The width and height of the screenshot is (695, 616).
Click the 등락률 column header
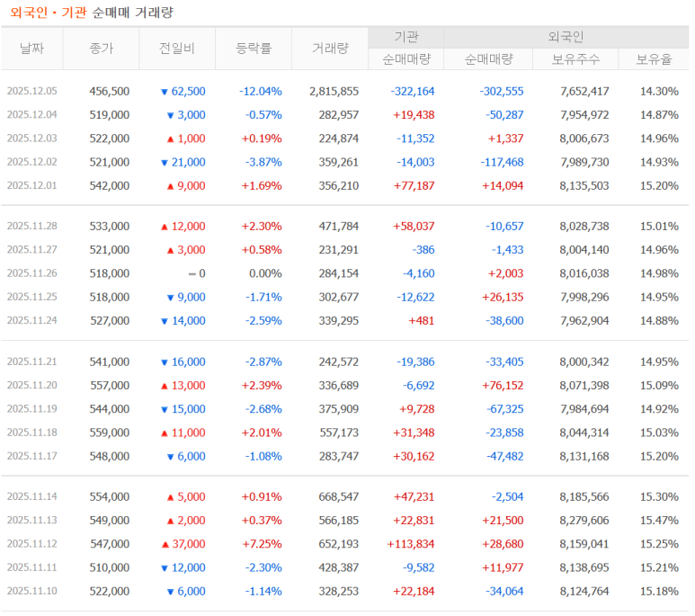coord(253,49)
